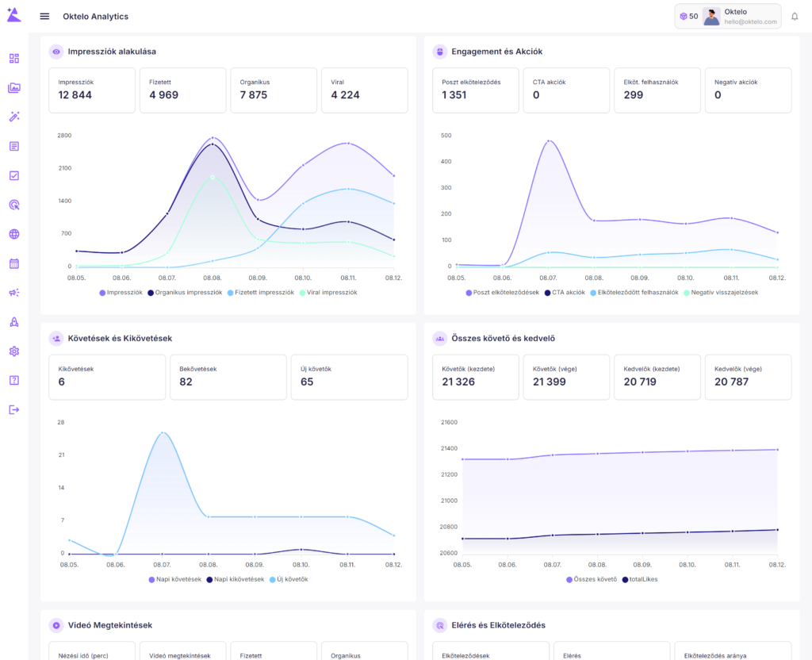Image resolution: width=812 pixels, height=660 pixels.
Task: Open the rocket icon in sidebar
Action: [13, 322]
